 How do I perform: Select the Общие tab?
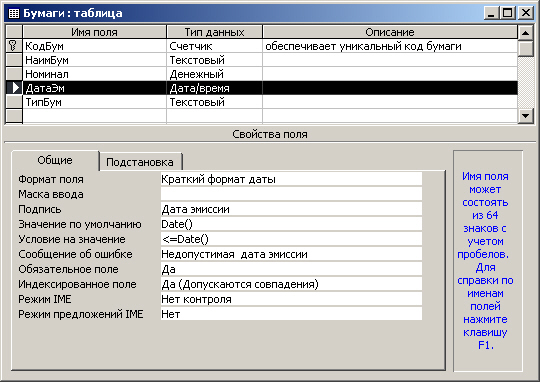[x=55, y=160]
